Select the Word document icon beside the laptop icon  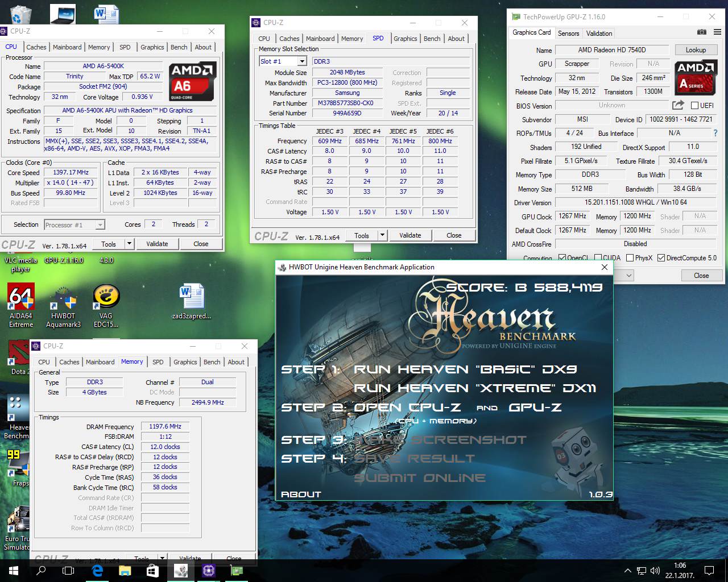click(106, 14)
